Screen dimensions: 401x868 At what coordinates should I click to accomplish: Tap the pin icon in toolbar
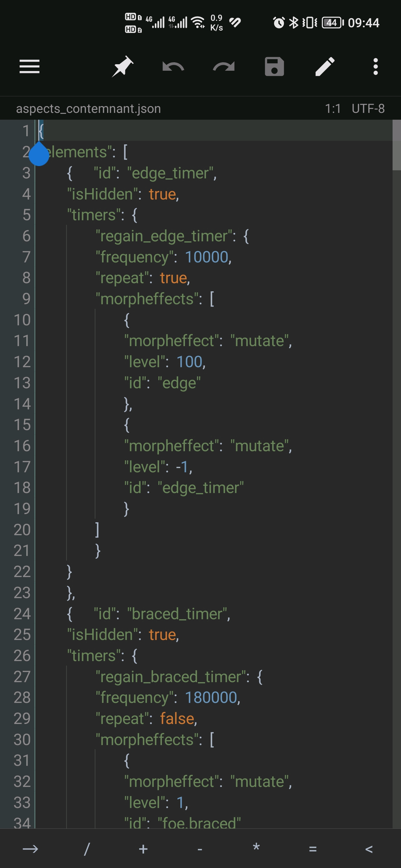click(x=122, y=66)
